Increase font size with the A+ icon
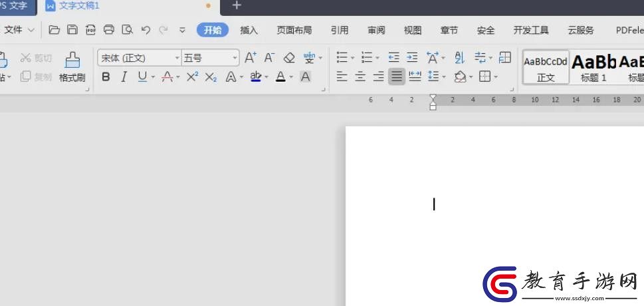Screen dimensions: 644x306 tap(251, 58)
